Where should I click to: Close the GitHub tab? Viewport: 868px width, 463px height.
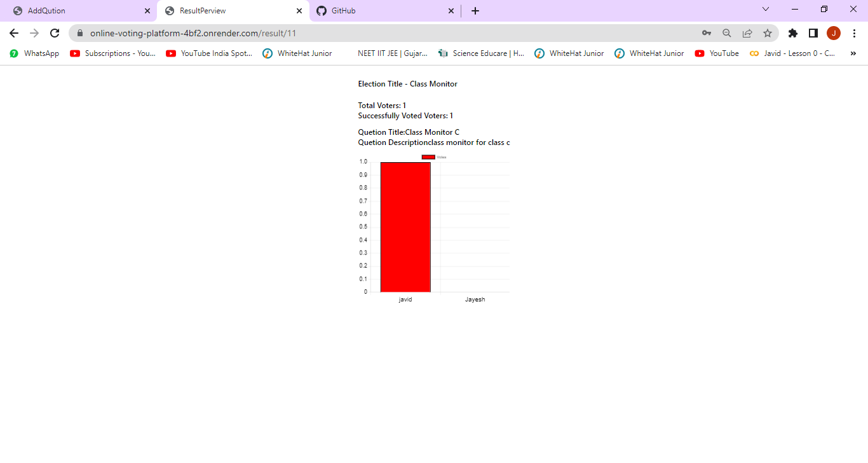click(x=451, y=11)
